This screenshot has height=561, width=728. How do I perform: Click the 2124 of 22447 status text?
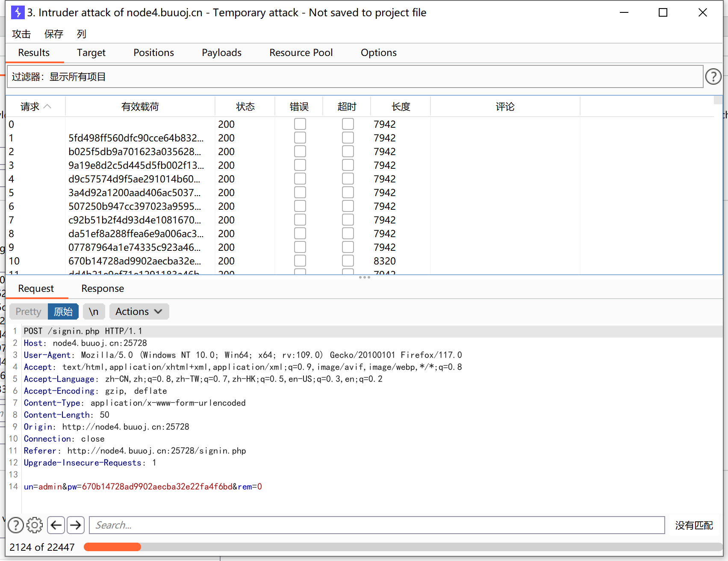coord(42,547)
